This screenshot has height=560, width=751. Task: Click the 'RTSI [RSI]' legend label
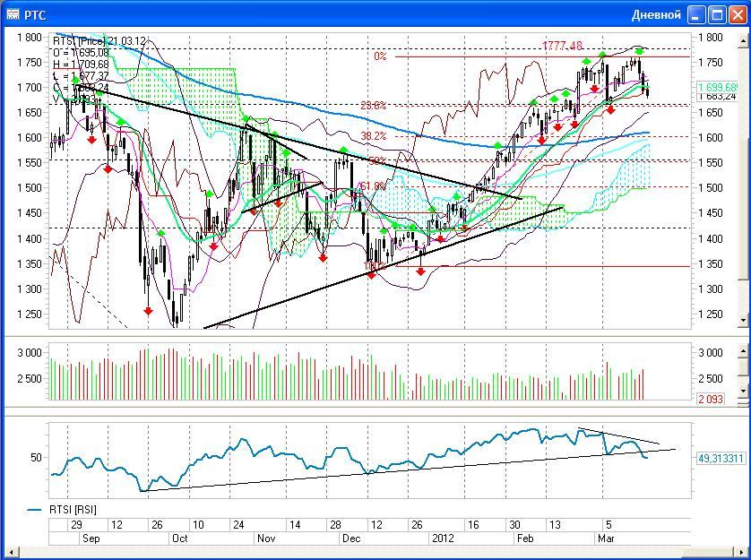73,510
